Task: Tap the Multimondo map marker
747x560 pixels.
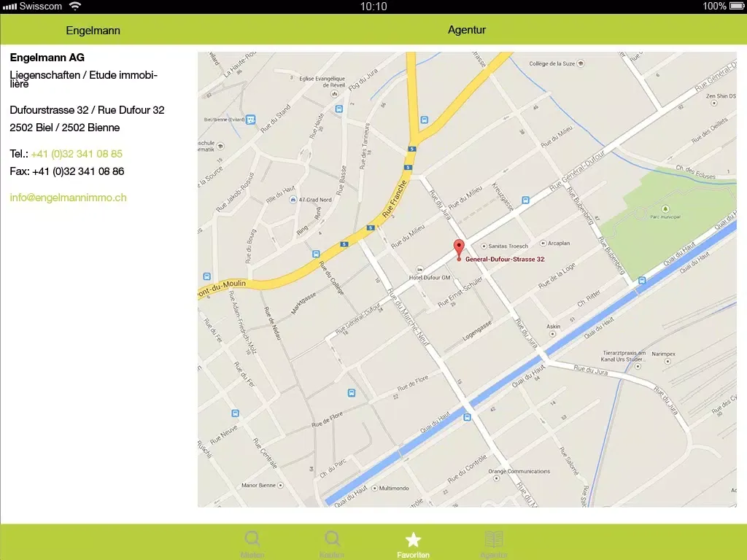Action: pos(374,488)
